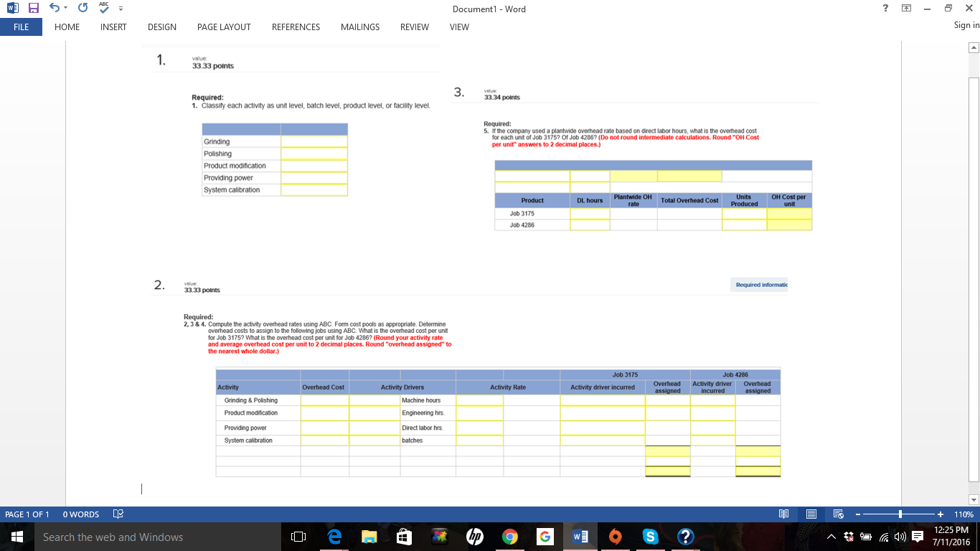The height and width of the screenshot is (551, 980).
Task: Open the Windows Store taskbar icon
Action: (404, 537)
